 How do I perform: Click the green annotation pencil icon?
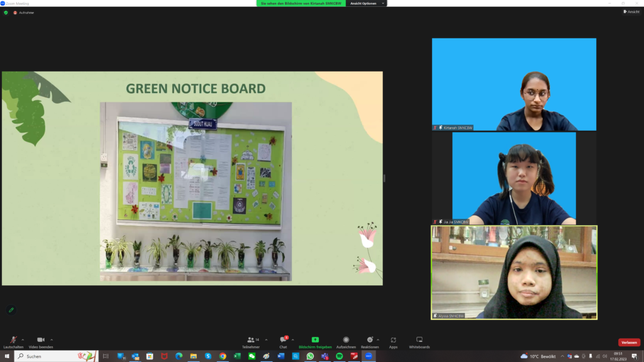click(x=11, y=310)
